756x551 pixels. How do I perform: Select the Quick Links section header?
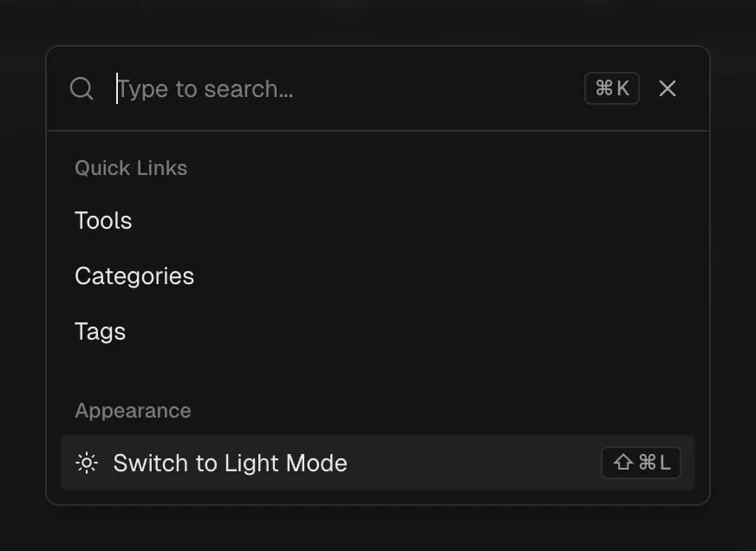click(x=131, y=168)
